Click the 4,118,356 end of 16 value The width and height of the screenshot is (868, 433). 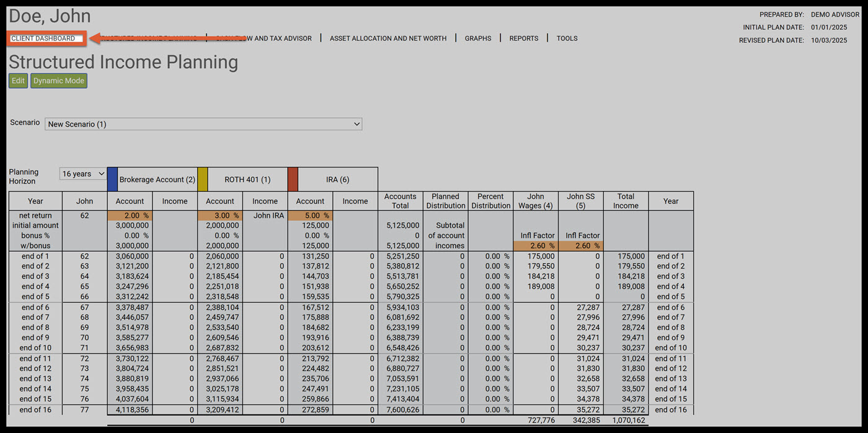tap(132, 410)
